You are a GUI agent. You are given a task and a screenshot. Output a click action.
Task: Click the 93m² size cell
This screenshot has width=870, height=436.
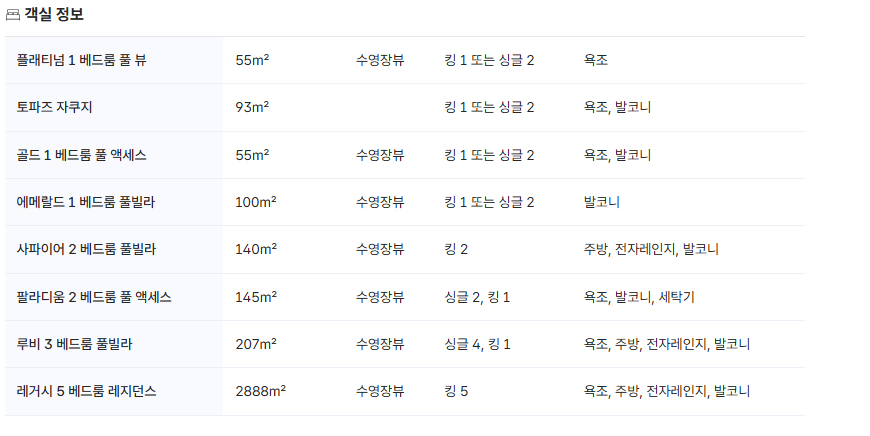pyautogui.click(x=252, y=107)
